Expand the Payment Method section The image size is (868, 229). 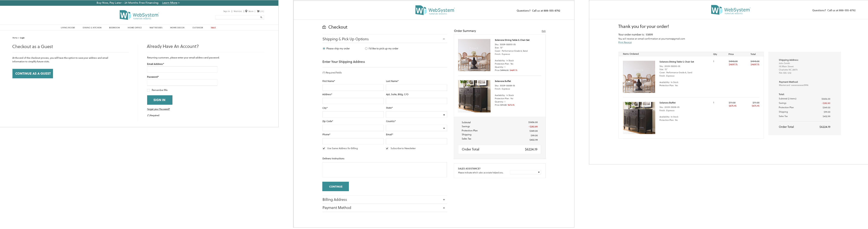click(444, 208)
